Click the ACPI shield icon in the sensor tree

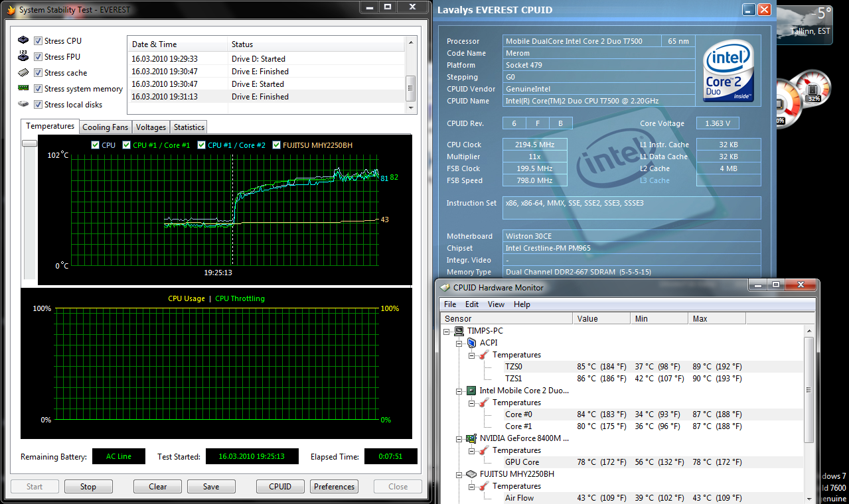(x=472, y=343)
